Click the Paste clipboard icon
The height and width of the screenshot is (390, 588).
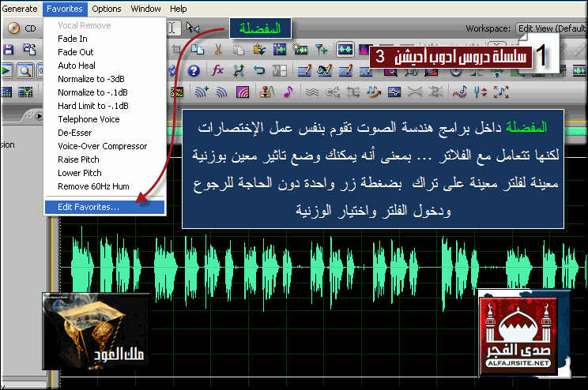[x=239, y=50]
